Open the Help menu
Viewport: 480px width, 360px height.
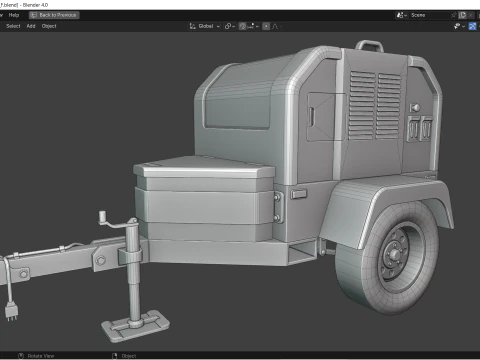click(x=14, y=15)
